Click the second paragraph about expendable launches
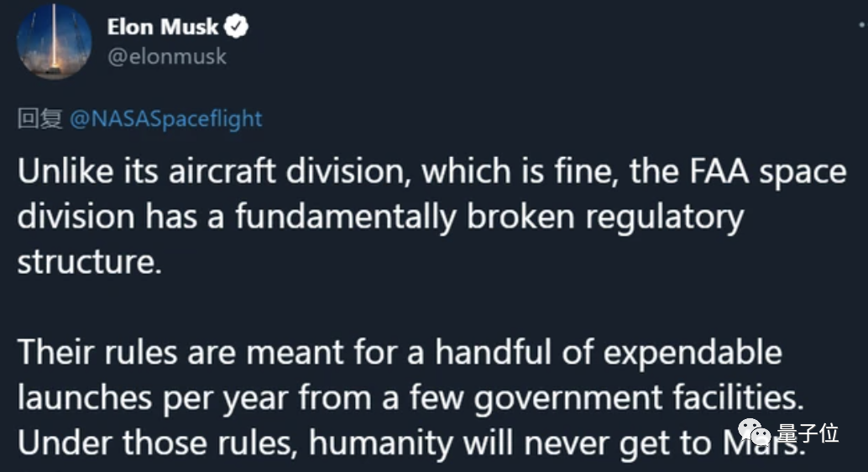The height and width of the screenshot is (472, 868). pyautogui.click(x=403, y=397)
